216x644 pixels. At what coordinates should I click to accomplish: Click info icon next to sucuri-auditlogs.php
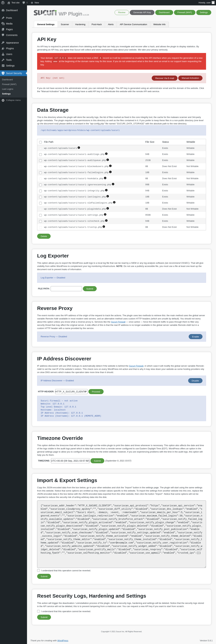click(106, 154)
